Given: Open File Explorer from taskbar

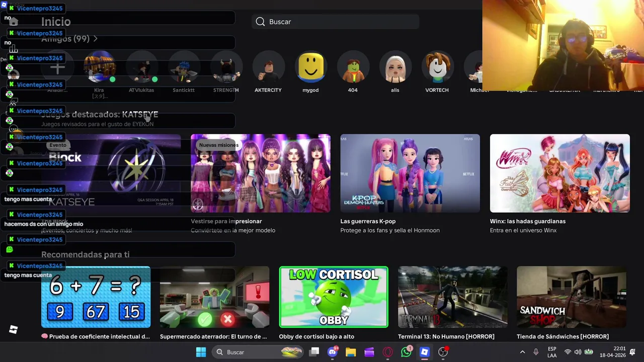Looking at the screenshot, I should point(351,352).
